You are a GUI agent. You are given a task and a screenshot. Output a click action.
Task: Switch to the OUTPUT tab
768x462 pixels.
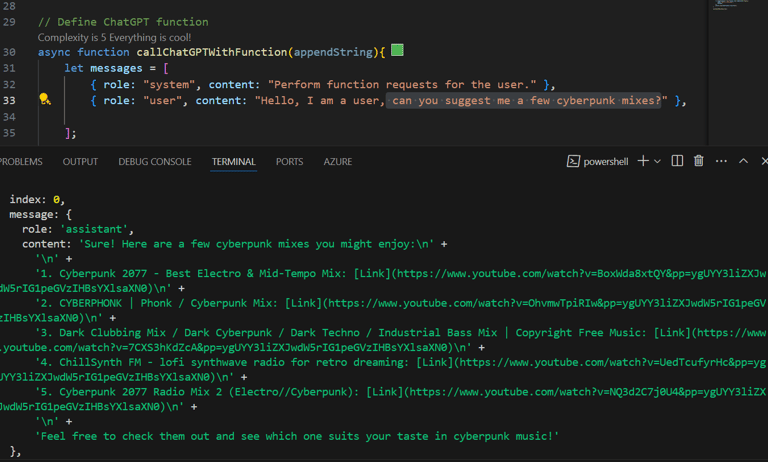coord(80,162)
